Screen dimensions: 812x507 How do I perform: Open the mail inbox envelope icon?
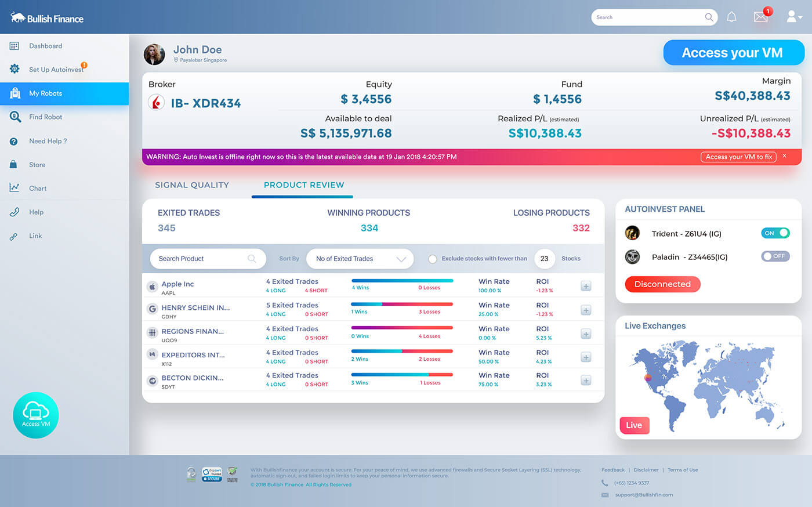point(760,17)
